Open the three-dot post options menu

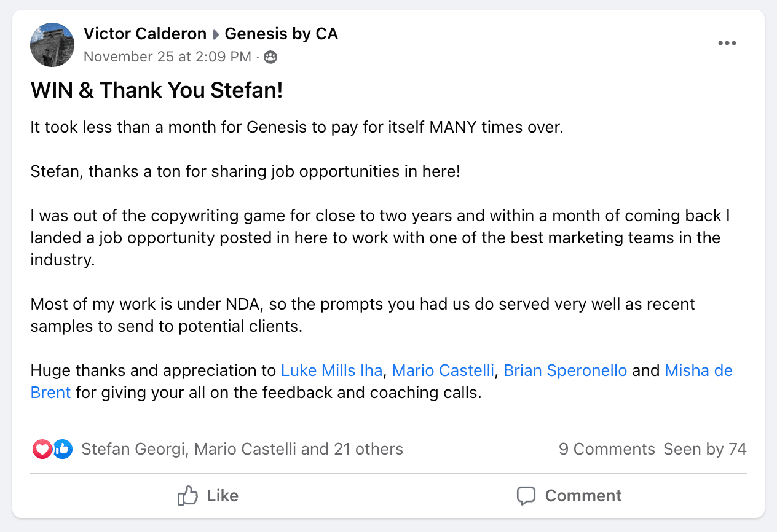[727, 43]
